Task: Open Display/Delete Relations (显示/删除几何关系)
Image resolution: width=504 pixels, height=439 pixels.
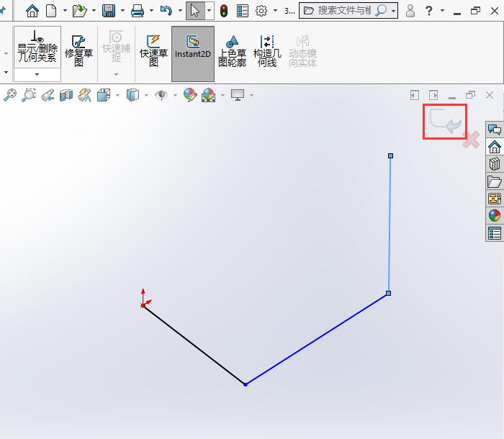Action: [x=37, y=47]
